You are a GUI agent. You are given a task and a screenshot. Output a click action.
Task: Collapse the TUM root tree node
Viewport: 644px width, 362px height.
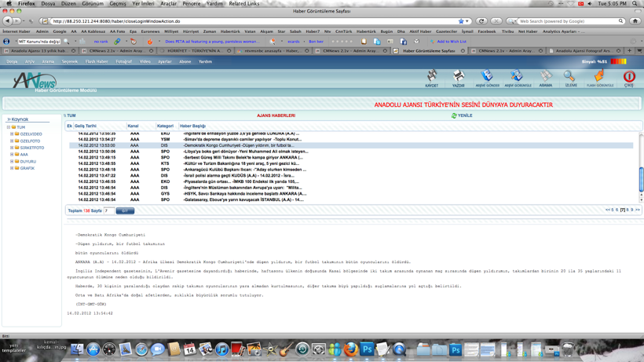point(9,127)
